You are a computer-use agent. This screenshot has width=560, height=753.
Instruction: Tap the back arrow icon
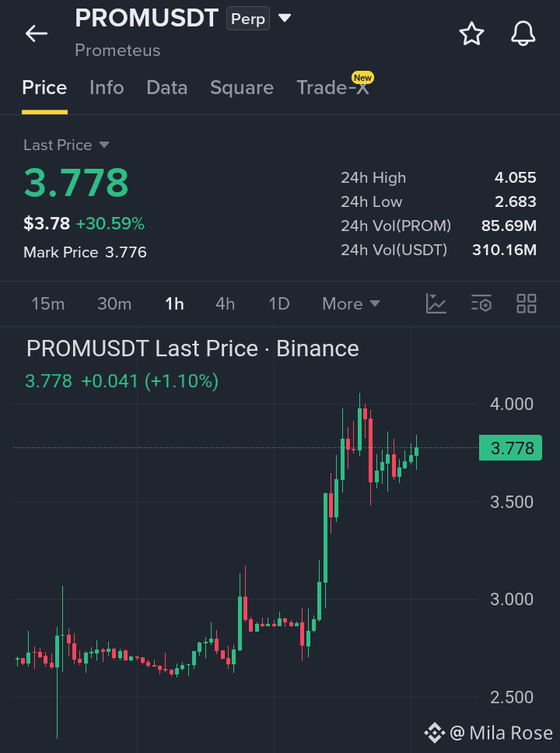pos(37,33)
